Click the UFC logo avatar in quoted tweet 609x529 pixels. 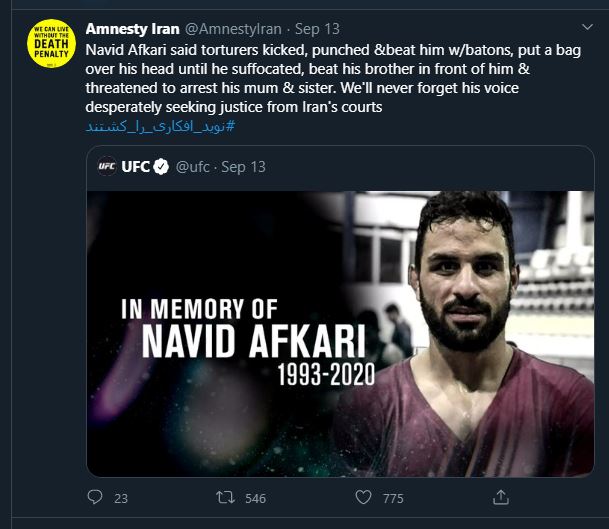(106, 166)
